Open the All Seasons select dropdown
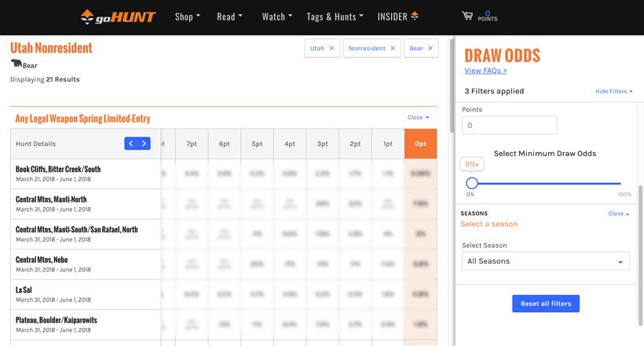Screen dimensions: 644x346 coord(545,261)
